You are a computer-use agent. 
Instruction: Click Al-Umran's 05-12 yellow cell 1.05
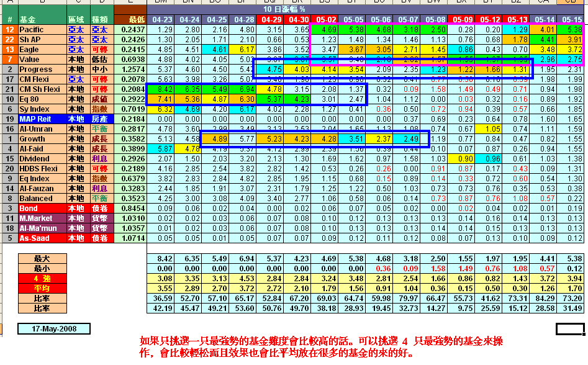[489, 129]
